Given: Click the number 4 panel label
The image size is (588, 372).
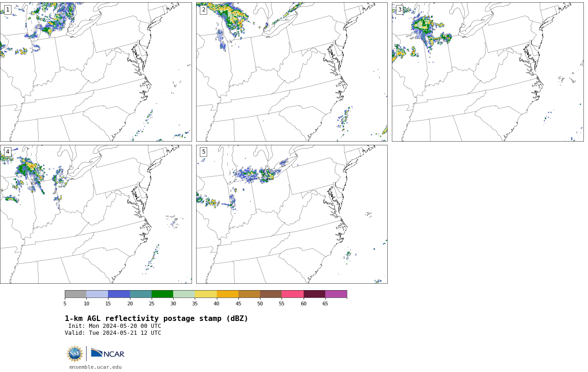Looking at the screenshot, I should coord(7,152).
